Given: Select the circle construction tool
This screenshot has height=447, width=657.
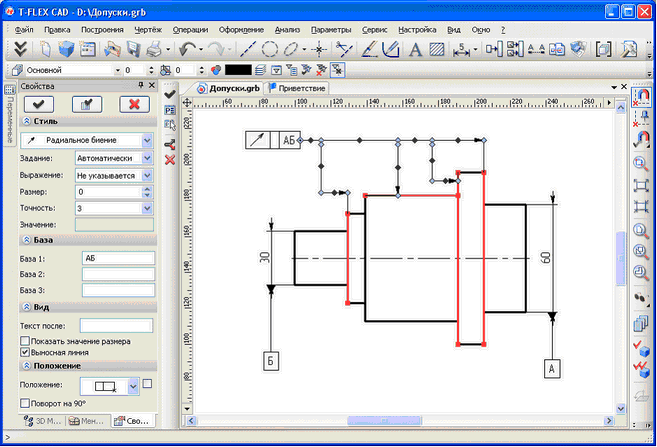Looking at the screenshot, I should 269,49.
